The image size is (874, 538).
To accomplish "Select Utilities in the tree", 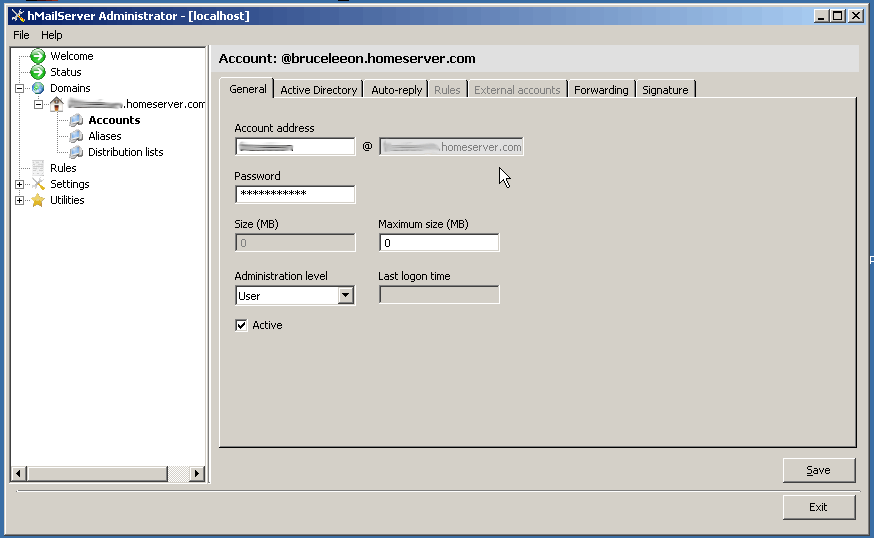I will [x=67, y=200].
